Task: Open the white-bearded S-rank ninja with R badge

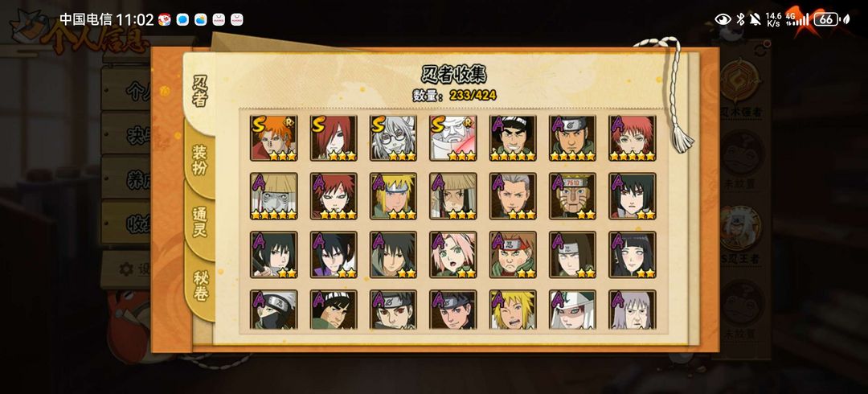Action: pyautogui.click(x=452, y=138)
